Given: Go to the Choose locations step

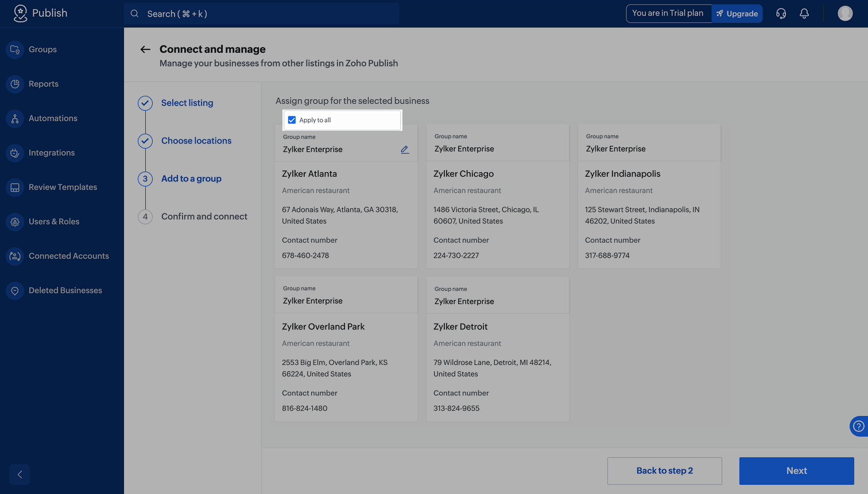Looking at the screenshot, I should click(x=196, y=141).
